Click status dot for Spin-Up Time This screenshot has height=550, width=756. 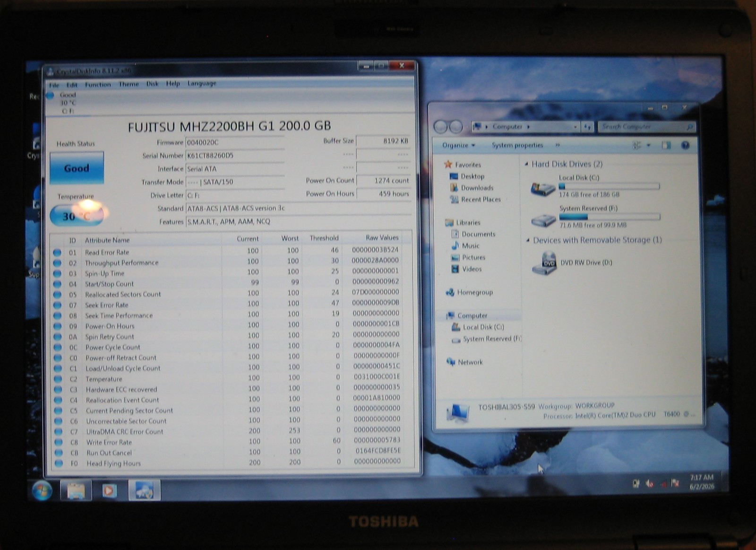coord(58,273)
